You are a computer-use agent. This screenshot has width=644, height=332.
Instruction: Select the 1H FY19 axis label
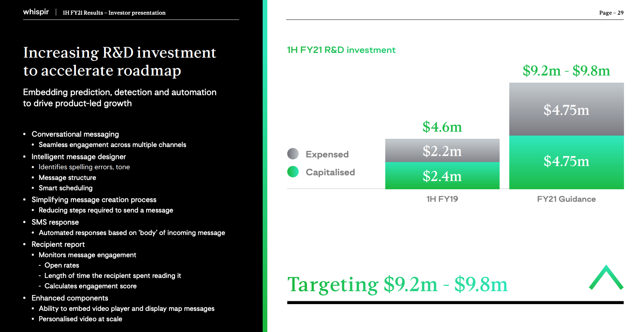[x=442, y=199]
